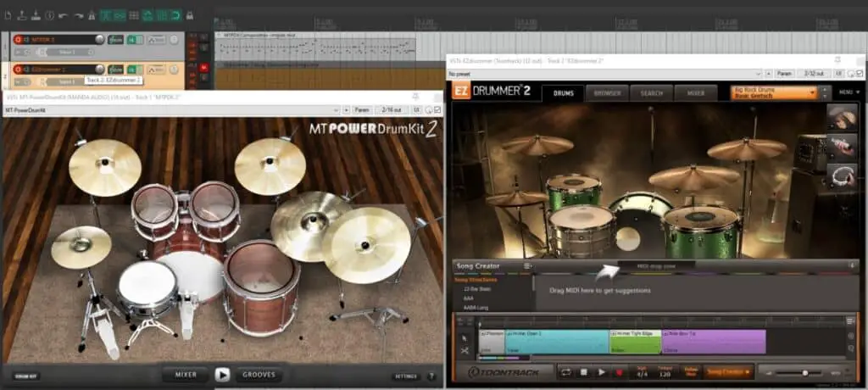Click the 2/32 out button in EZdrummer window
868x390 pixels.
click(x=814, y=73)
